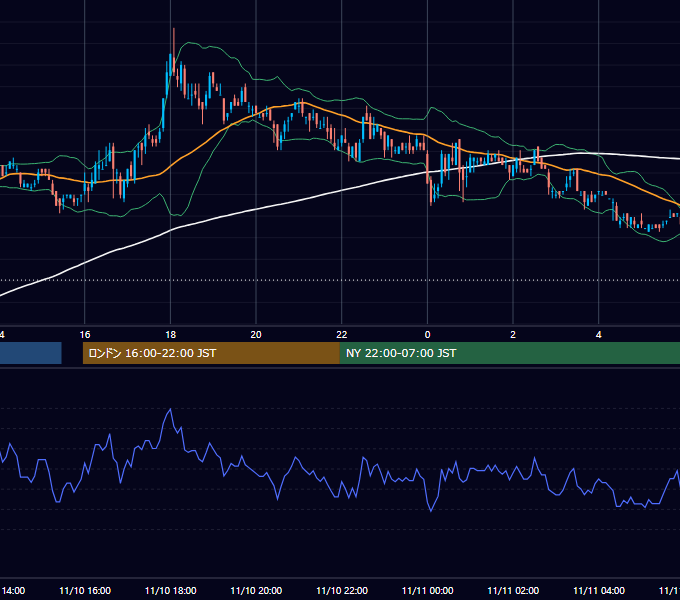Image resolution: width=680 pixels, height=600 pixels.
Task: Click the oscillator low point near 11/11 00:00
Action: click(431, 512)
